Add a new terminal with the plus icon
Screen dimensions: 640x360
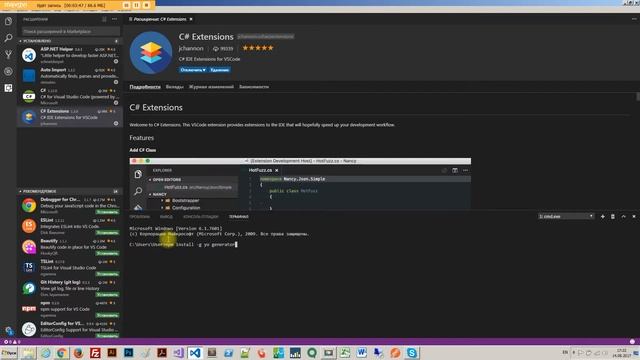pyautogui.click(x=602, y=216)
